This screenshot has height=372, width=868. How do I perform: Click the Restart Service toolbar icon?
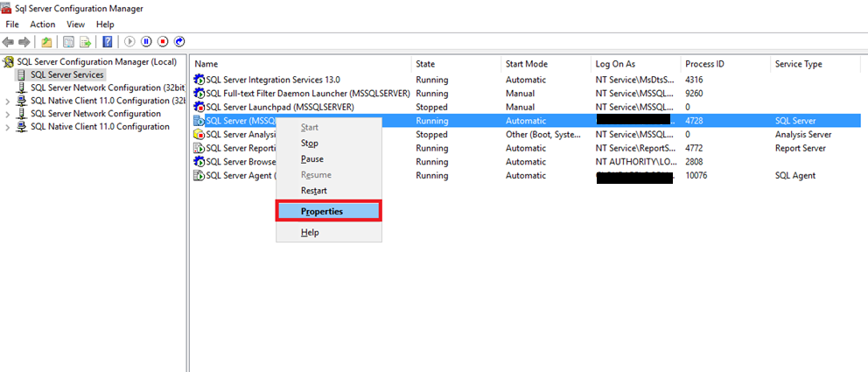point(179,41)
